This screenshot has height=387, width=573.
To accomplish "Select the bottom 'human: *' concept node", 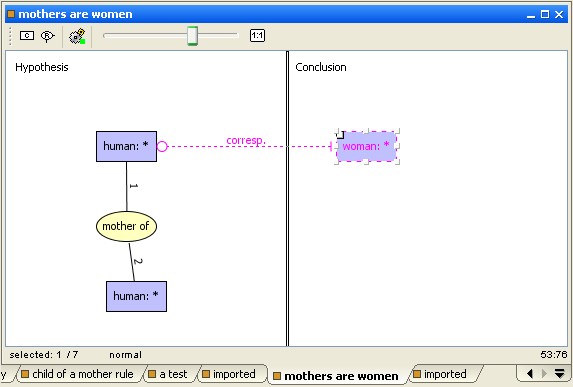I will click(136, 296).
